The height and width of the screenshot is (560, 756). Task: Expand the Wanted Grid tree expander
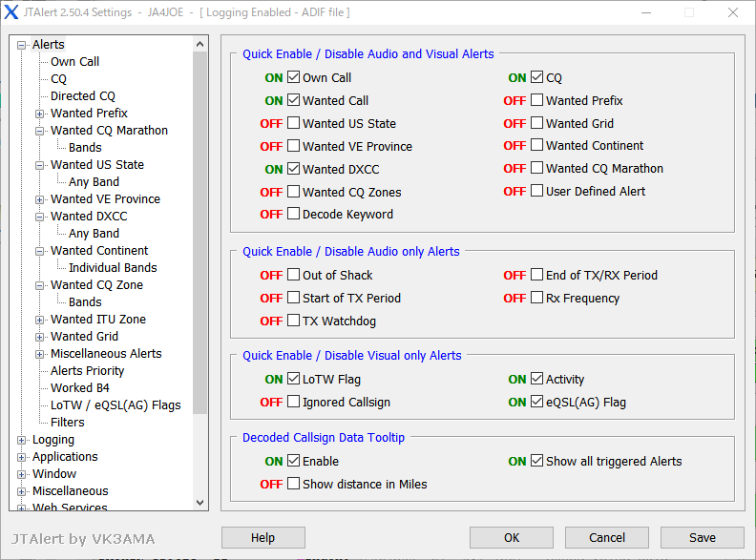tap(39, 337)
